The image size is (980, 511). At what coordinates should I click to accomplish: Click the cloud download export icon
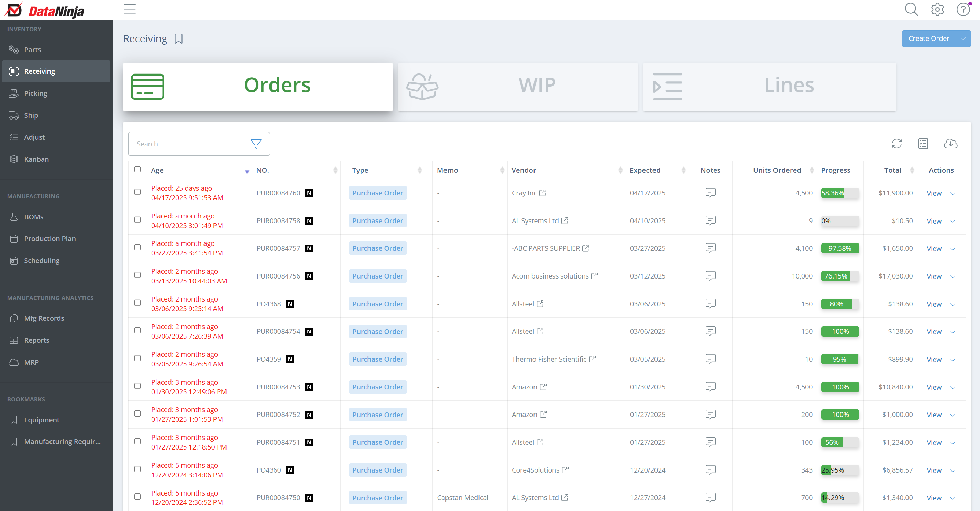[x=950, y=144]
